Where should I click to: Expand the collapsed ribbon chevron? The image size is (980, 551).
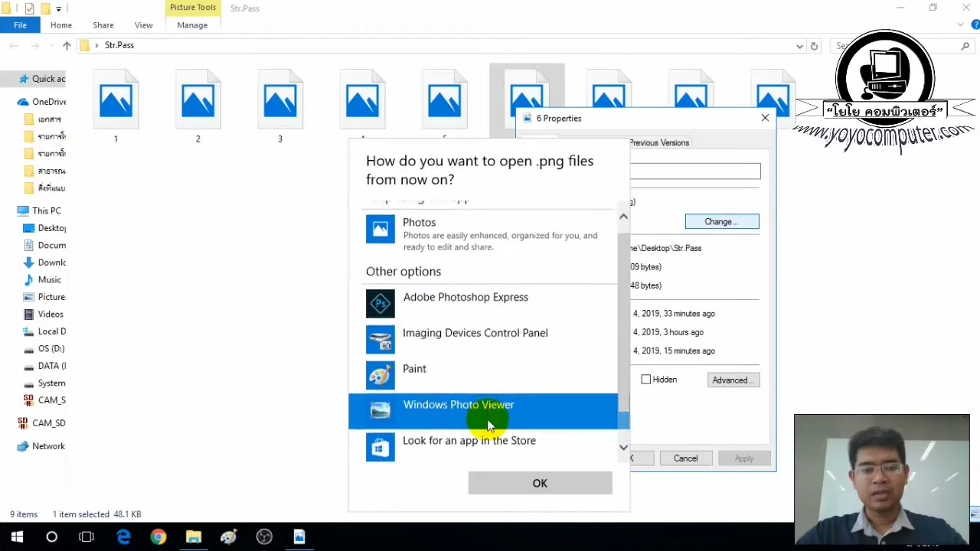[x=960, y=24]
